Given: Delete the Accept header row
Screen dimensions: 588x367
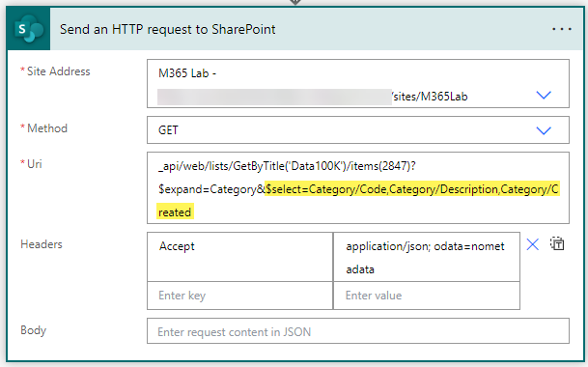Looking at the screenshot, I should (533, 244).
